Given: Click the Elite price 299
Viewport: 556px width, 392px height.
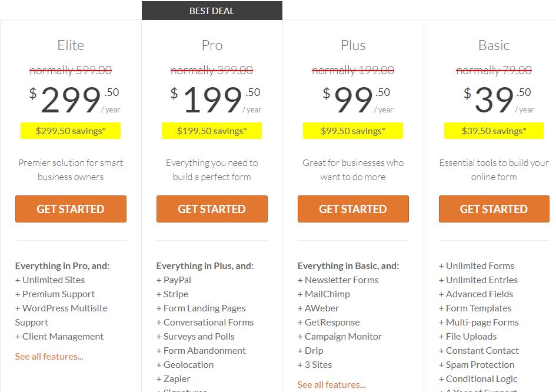Looking at the screenshot, I should (x=71, y=100).
